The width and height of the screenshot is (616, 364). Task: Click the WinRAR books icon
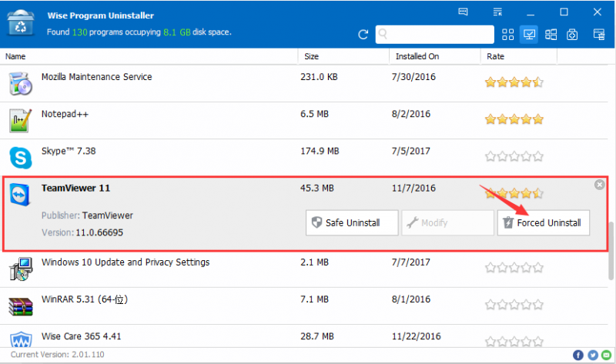tap(21, 307)
